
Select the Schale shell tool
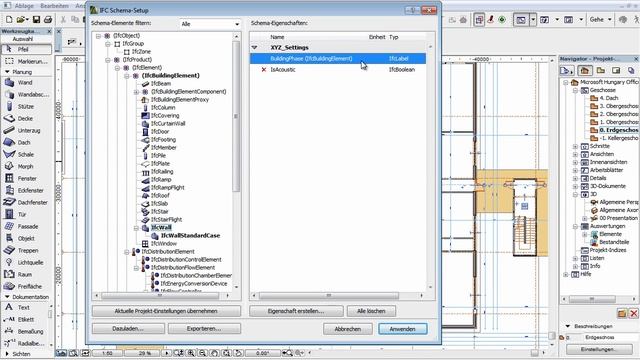[x=26, y=155]
